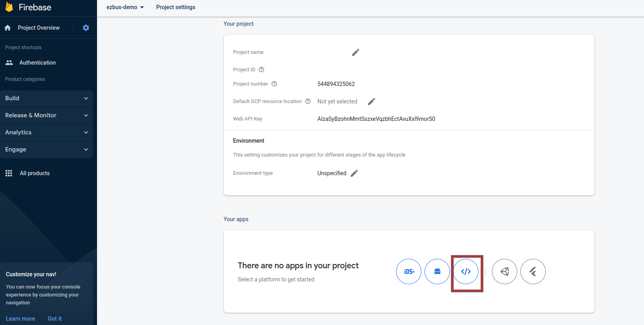
Task: Edit the Environment type pencil icon
Action: coord(354,173)
